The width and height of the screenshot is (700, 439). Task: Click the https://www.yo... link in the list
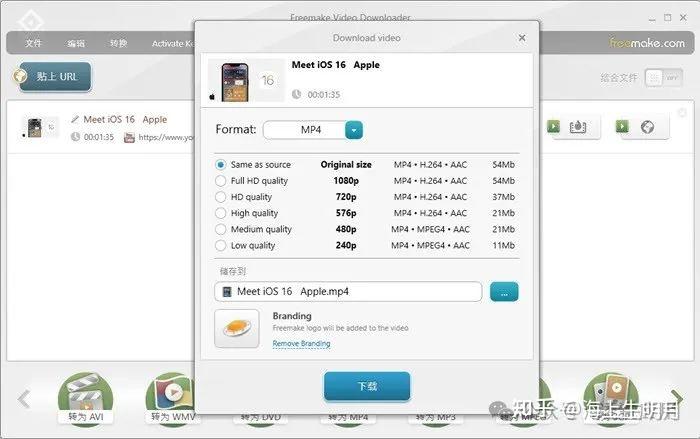(166, 137)
